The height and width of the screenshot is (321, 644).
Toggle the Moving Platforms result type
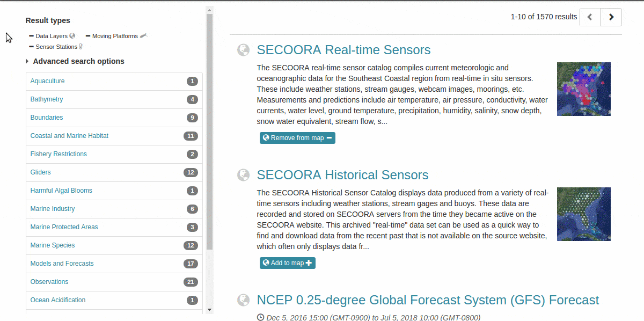pyautogui.click(x=116, y=36)
